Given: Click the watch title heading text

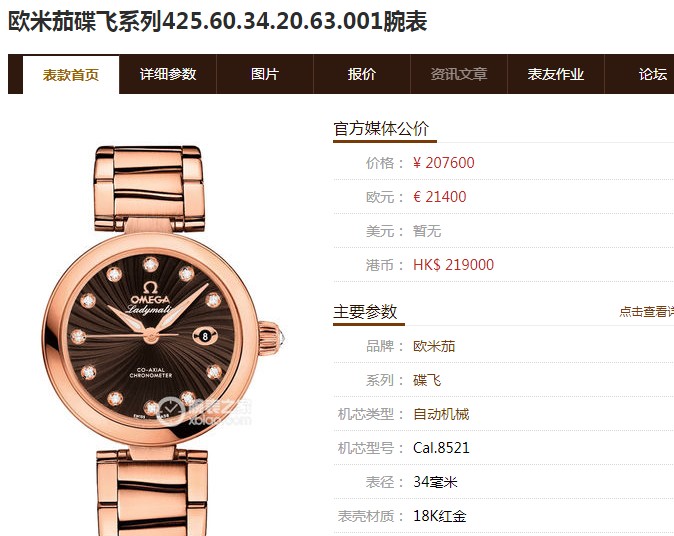Looking at the screenshot, I should point(218,21).
